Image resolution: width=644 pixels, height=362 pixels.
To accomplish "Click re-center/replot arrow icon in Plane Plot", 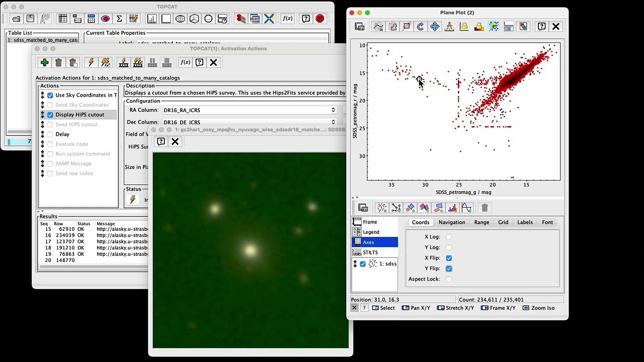I will click(x=421, y=27).
